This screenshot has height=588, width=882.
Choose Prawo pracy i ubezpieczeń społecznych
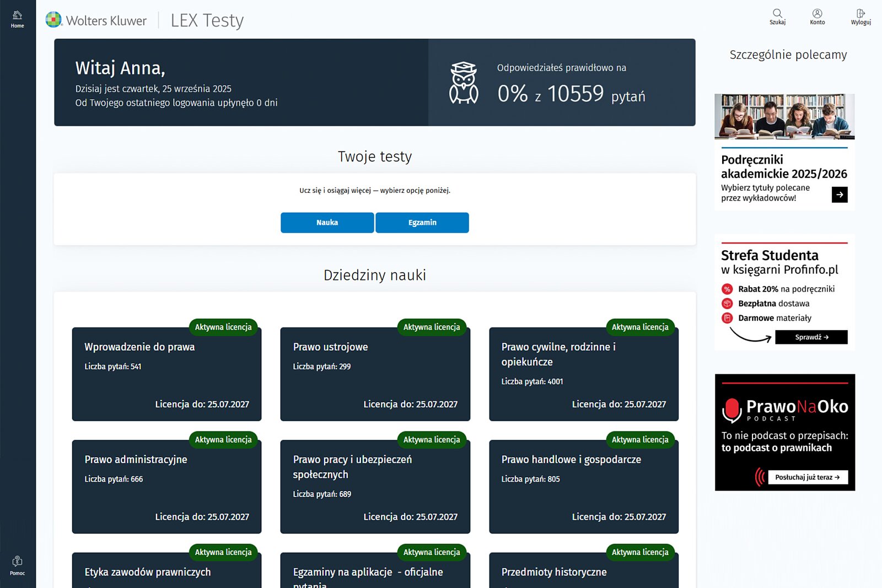coord(375,487)
